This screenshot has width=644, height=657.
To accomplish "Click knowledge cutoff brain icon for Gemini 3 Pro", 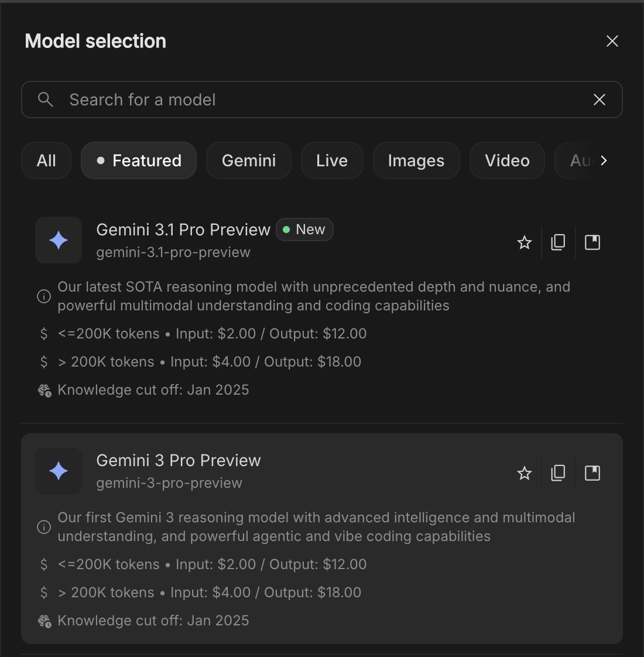I will point(44,621).
